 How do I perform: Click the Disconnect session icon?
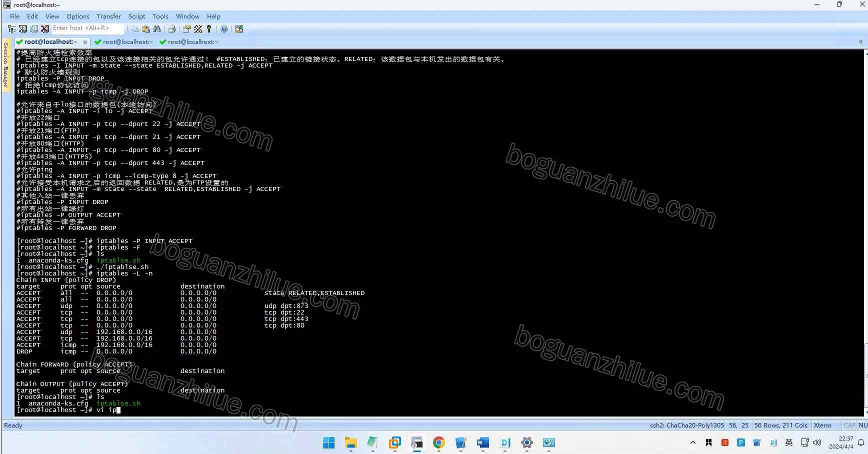coord(45,29)
